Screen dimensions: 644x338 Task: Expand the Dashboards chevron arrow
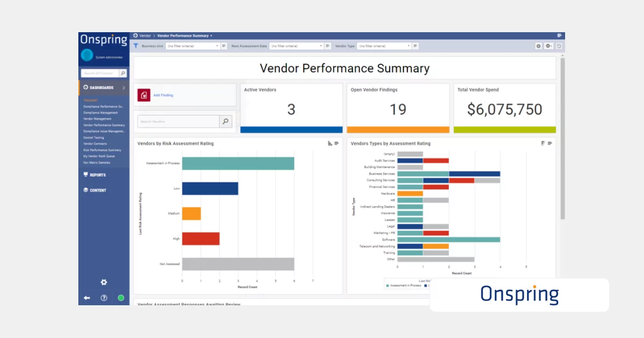click(x=123, y=87)
